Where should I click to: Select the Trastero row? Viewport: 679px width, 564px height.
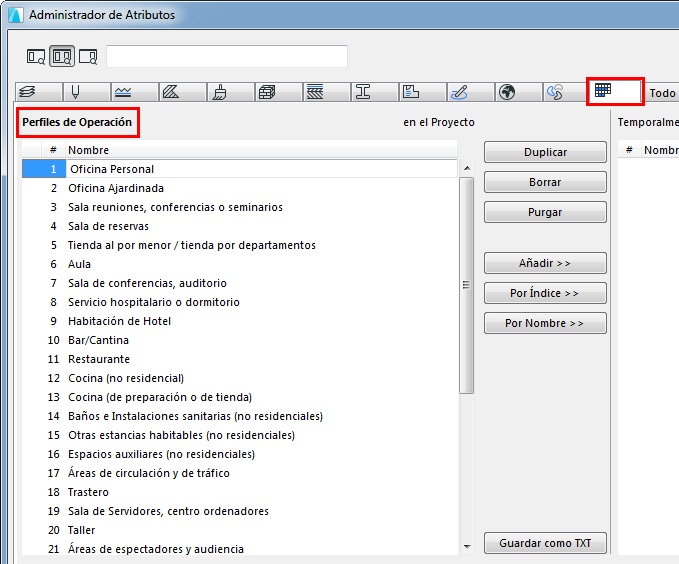pyautogui.click(x=240, y=492)
